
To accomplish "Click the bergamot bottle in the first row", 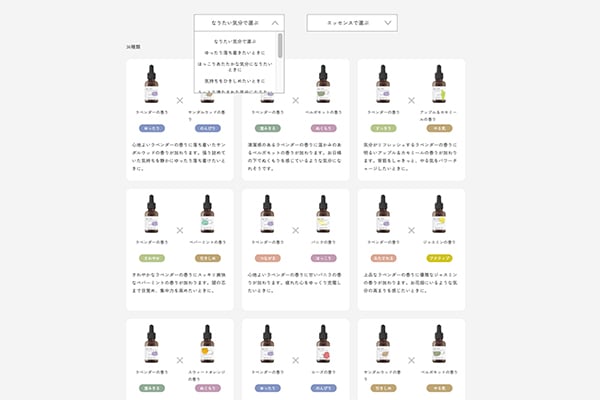I will 323,84.
